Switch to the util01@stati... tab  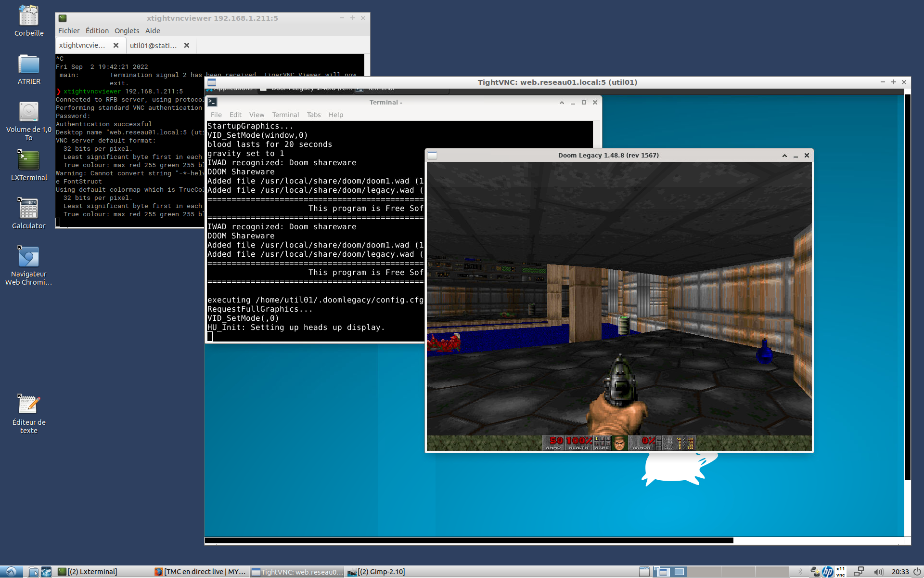click(x=154, y=45)
